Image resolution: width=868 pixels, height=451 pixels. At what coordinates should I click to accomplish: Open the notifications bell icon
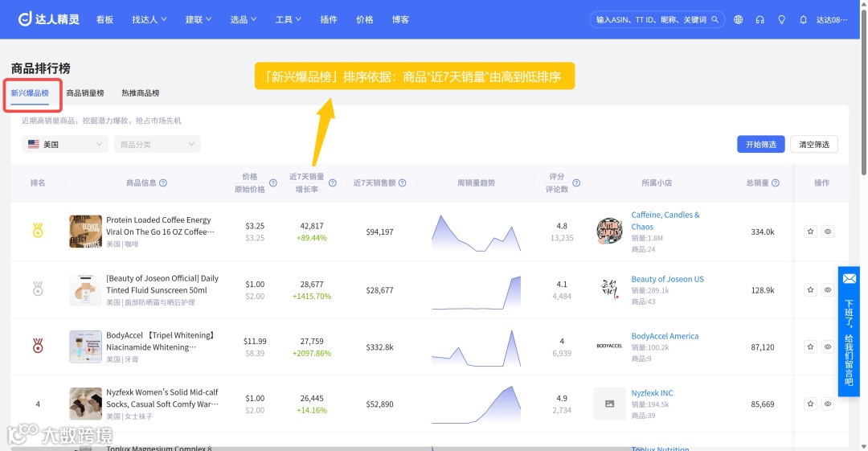tap(803, 19)
